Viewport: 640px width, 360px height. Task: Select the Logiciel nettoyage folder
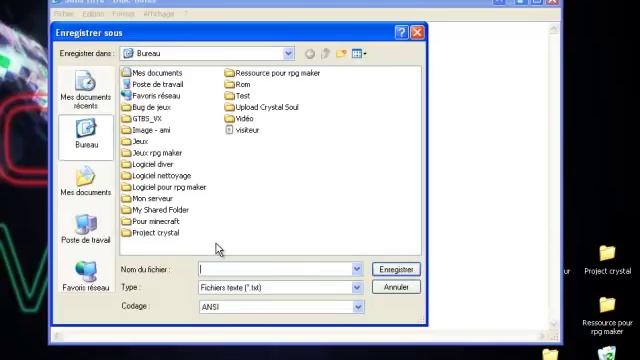coord(156,176)
